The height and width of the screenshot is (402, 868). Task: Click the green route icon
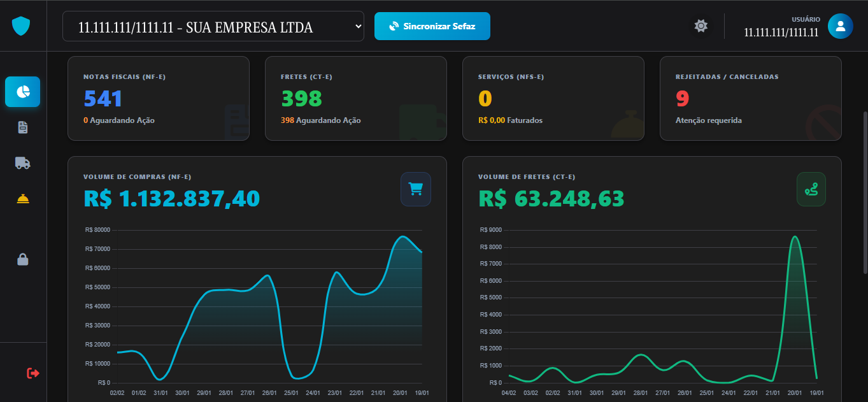coord(811,189)
